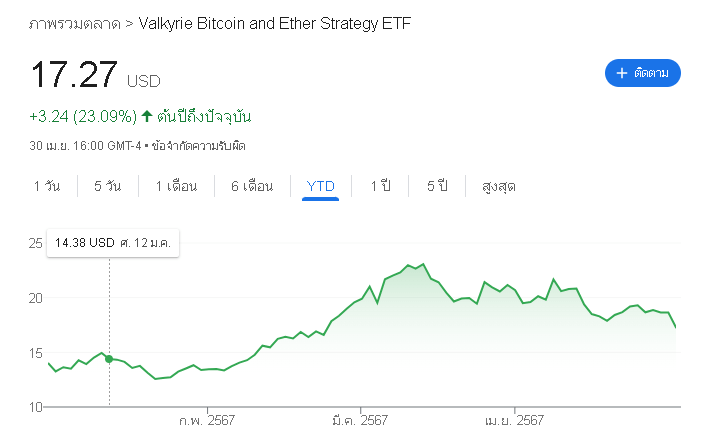Click the chart line peak near 23

point(424,264)
